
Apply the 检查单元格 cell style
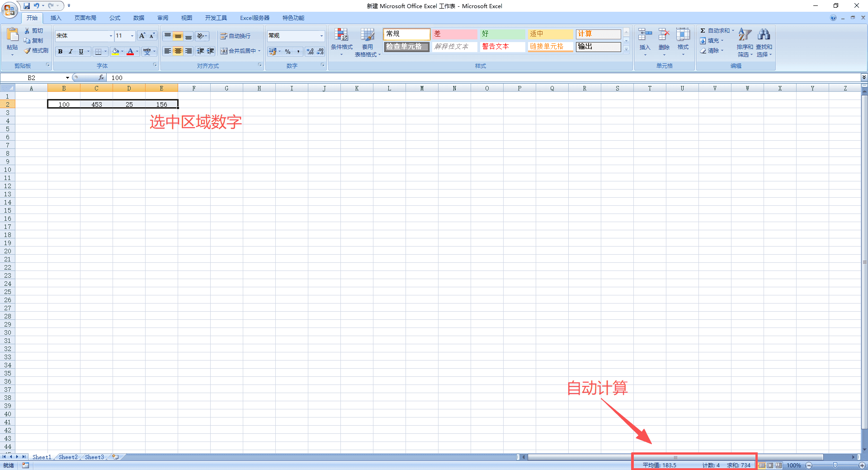[406, 47]
